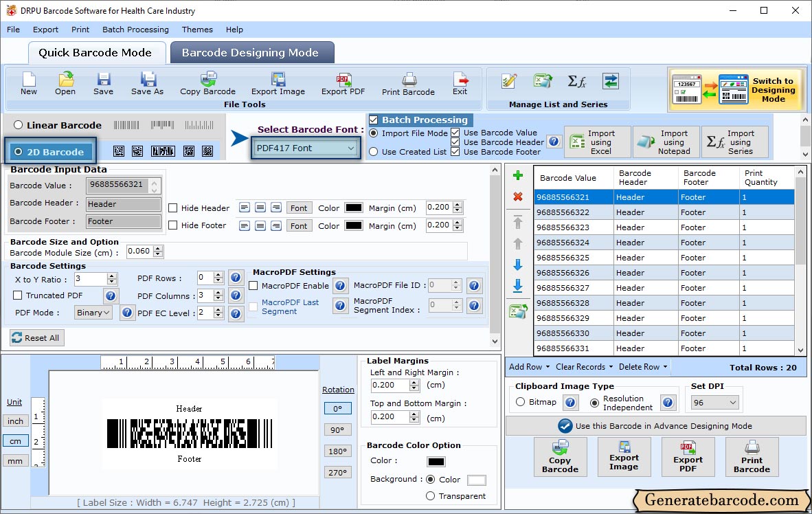The width and height of the screenshot is (812, 514).
Task: Click the Barcode Header input field
Action: coord(123,204)
